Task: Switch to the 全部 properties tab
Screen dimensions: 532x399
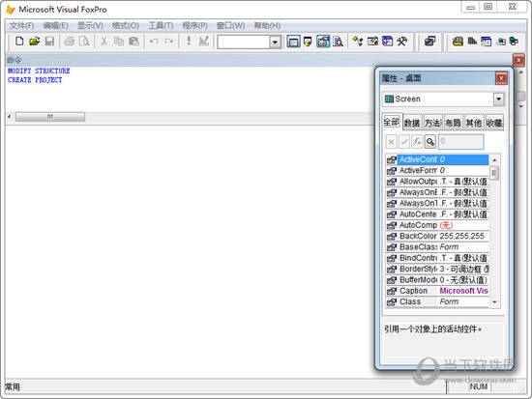Action: click(x=392, y=122)
